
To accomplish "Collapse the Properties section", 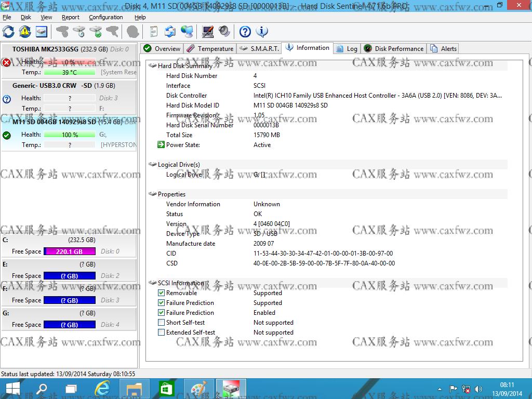I will 153,194.
